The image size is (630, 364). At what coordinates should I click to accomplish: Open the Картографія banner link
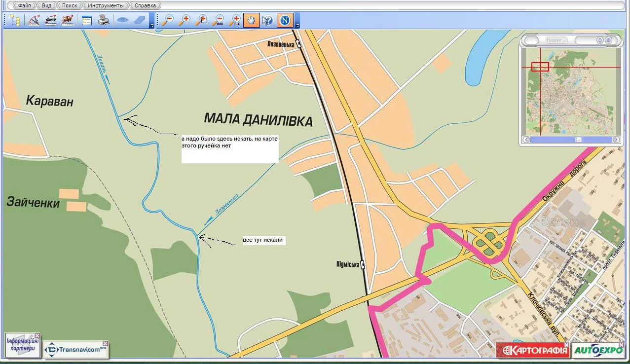coord(533,350)
